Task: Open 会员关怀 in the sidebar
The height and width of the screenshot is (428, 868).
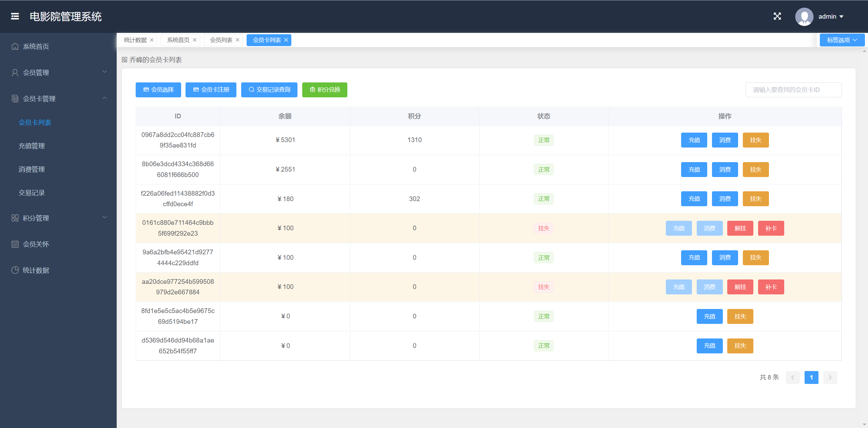Action: [36, 244]
